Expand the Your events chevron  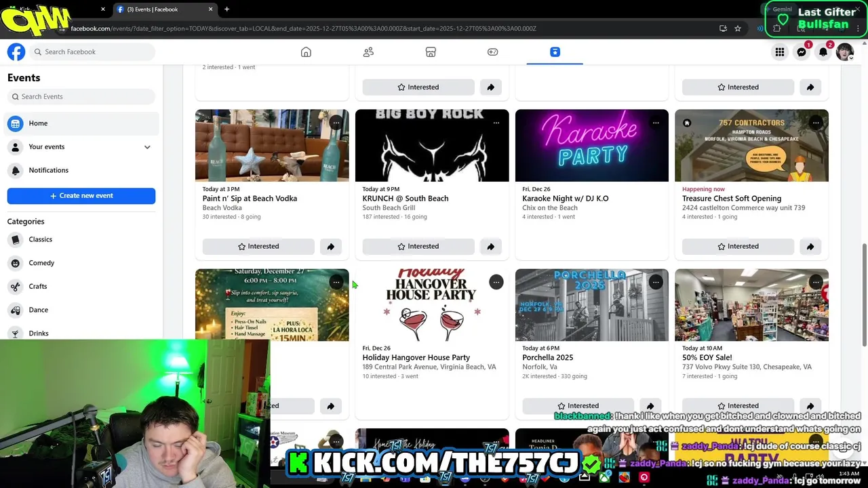click(x=147, y=147)
